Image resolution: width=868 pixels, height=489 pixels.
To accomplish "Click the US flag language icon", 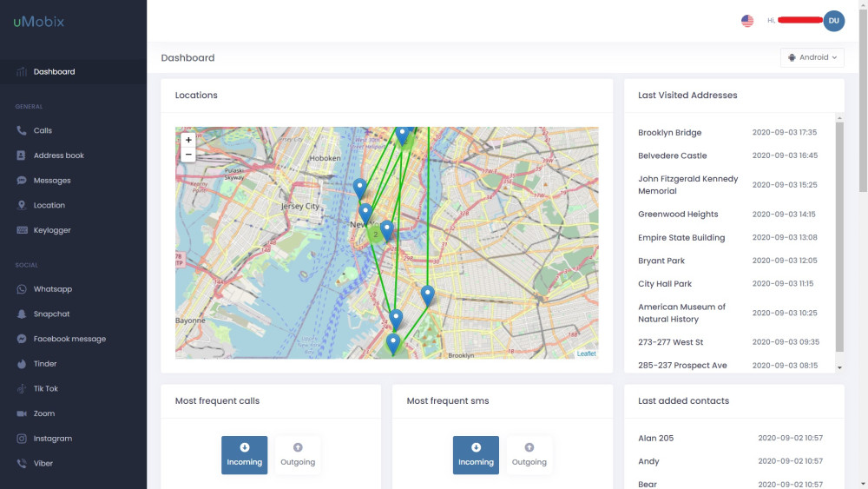I will pos(747,21).
